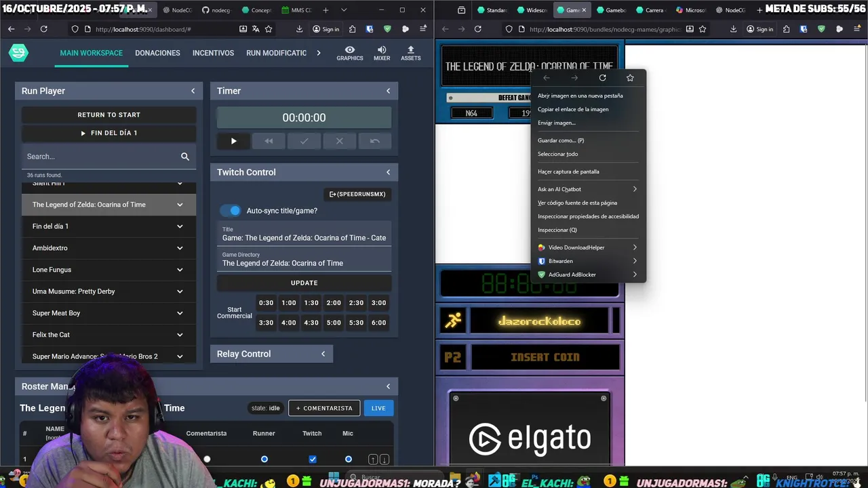The height and width of the screenshot is (488, 868).
Task: Open Windows Start button on taskbar
Action: 333,478
